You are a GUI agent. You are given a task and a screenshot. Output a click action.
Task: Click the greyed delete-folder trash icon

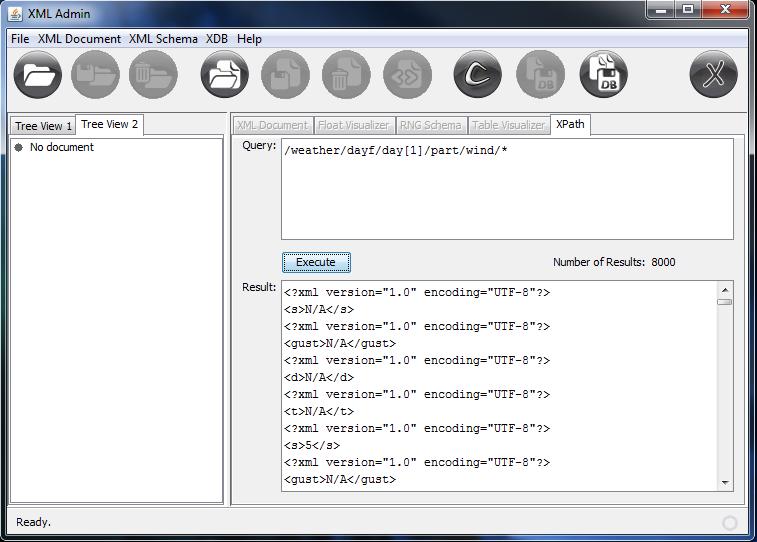[x=154, y=75]
